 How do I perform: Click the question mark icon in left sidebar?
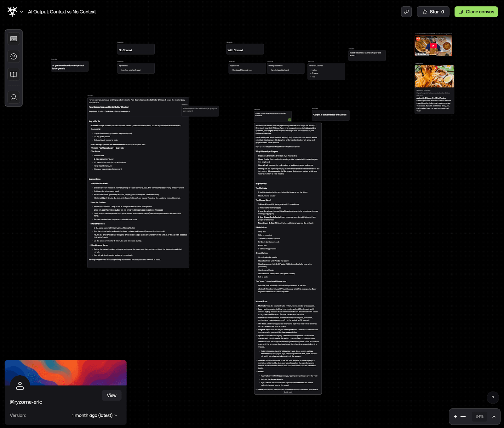coord(14,57)
